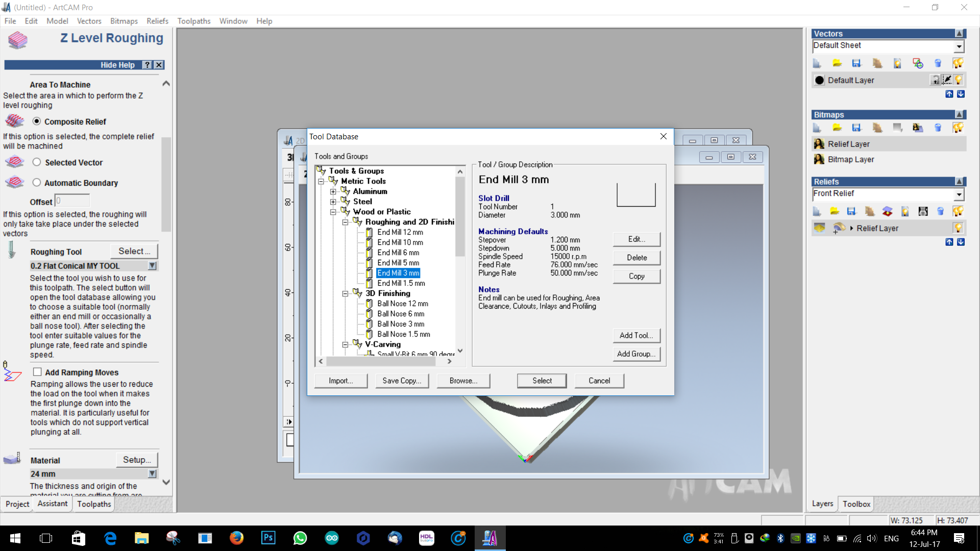The height and width of the screenshot is (551, 980).
Task: Click the move layer up arrow under Vectors
Action: 949,94
